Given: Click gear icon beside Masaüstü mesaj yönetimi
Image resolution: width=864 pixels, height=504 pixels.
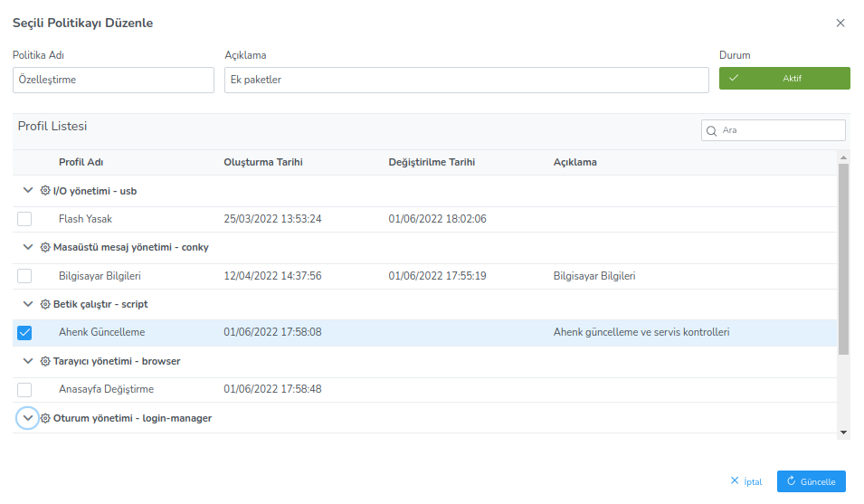Looking at the screenshot, I should pos(45,247).
